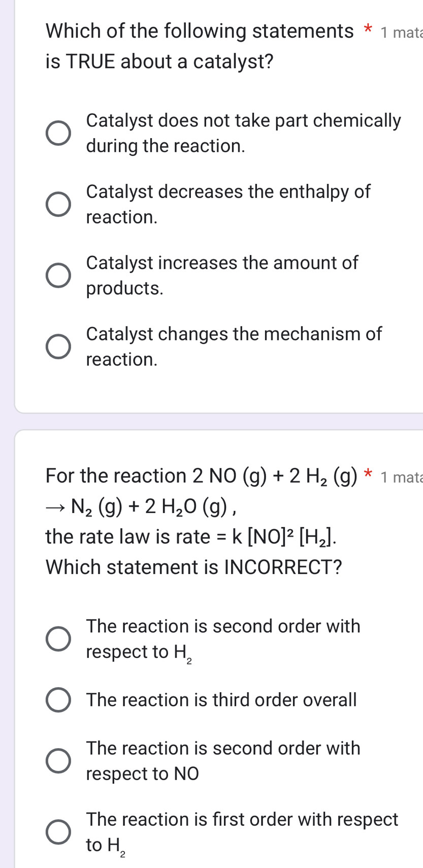This screenshot has width=423, height=868.
Task: Select 'Catalyst changes the mechanism of reaction'
Action: pos(58,346)
